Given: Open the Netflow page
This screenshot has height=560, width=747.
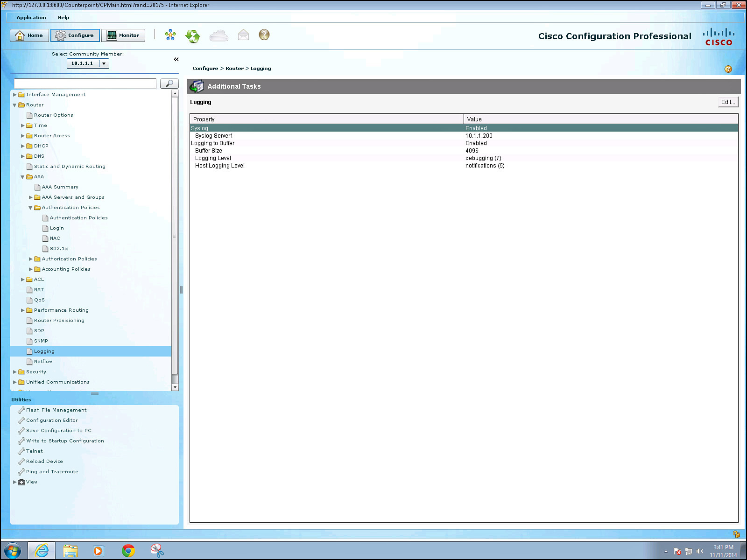Looking at the screenshot, I should pos(43,362).
